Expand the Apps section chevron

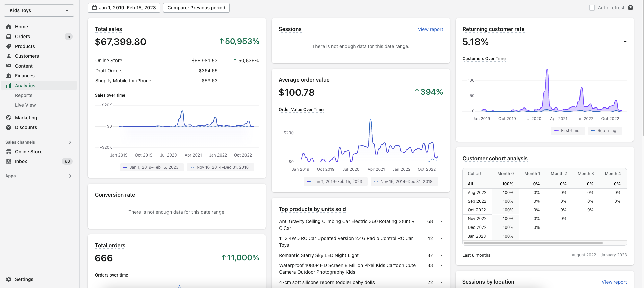pyautogui.click(x=70, y=176)
